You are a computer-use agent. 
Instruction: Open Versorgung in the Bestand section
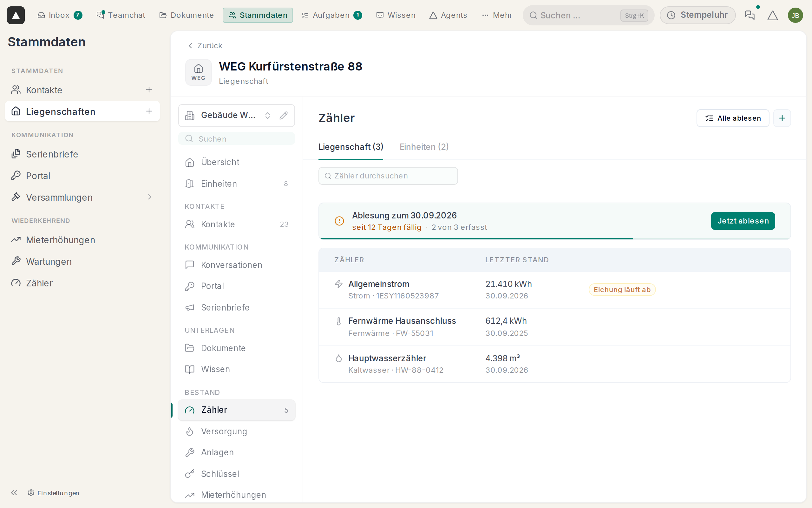[237, 431]
